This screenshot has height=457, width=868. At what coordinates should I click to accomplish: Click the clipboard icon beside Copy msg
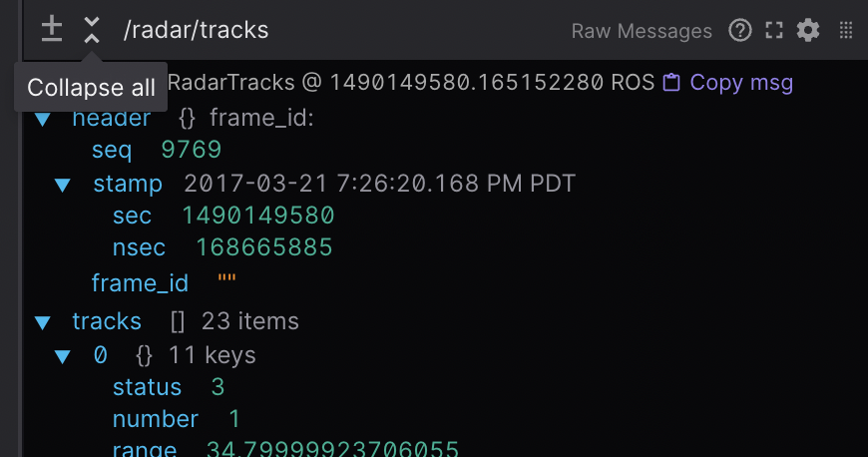coord(672,83)
